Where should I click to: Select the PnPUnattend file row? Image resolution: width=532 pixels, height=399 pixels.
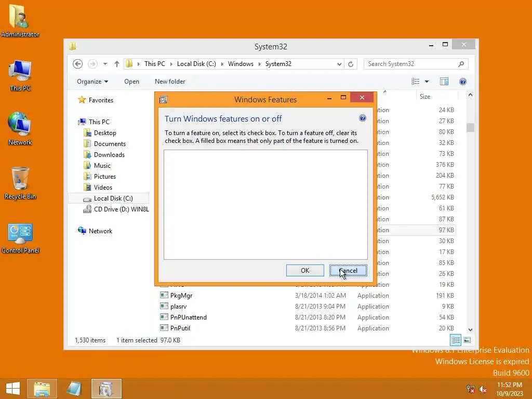pyautogui.click(x=308, y=317)
